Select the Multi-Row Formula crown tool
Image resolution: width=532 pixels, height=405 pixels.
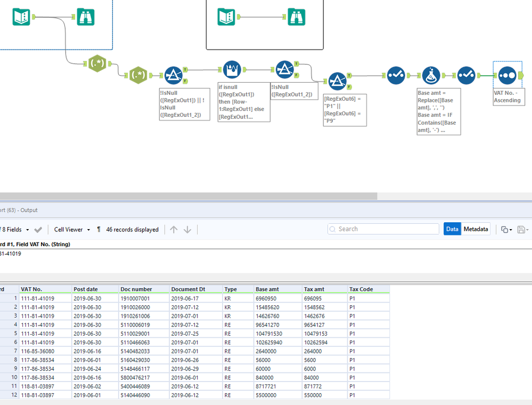click(232, 70)
